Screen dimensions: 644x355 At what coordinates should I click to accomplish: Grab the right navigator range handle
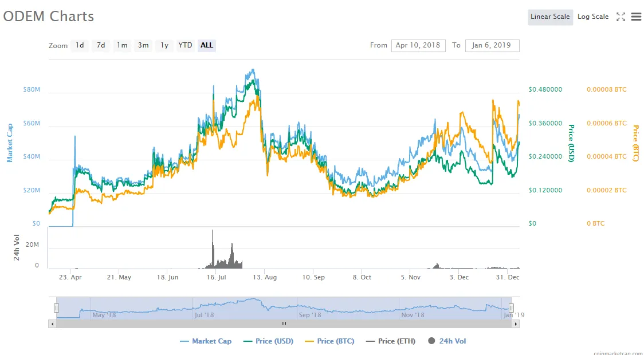pos(511,308)
